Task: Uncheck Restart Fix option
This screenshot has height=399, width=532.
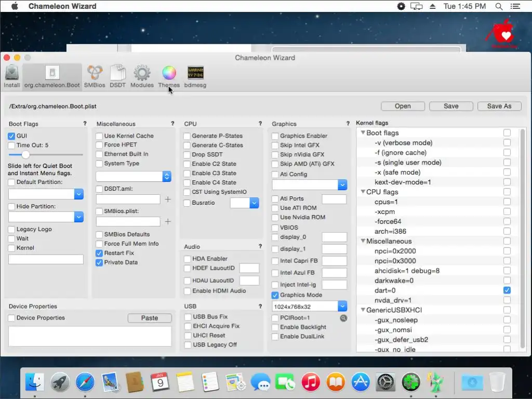Action: pyautogui.click(x=99, y=253)
